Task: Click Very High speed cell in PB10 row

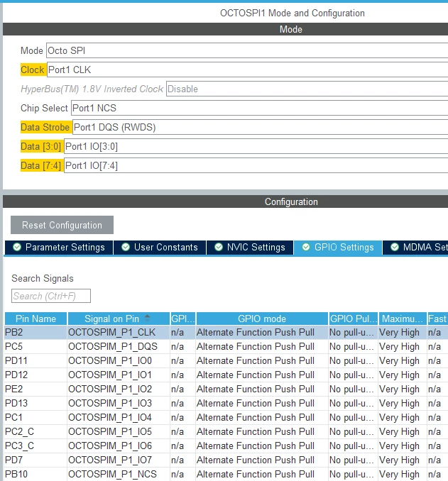Action: click(403, 474)
